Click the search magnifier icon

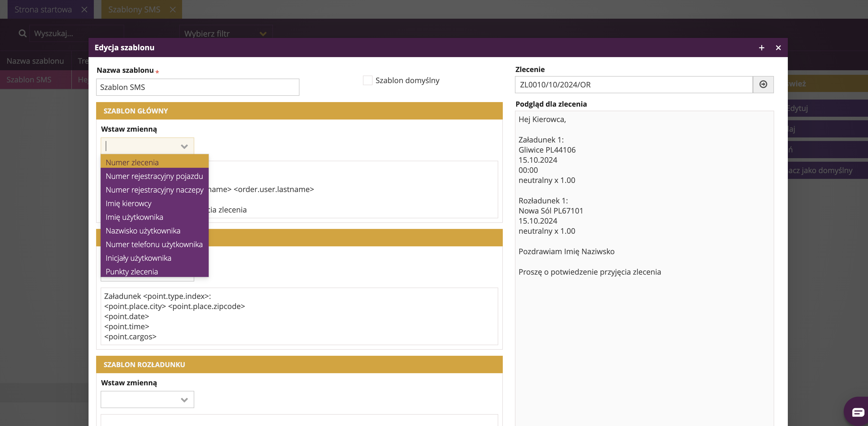coord(22,33)
